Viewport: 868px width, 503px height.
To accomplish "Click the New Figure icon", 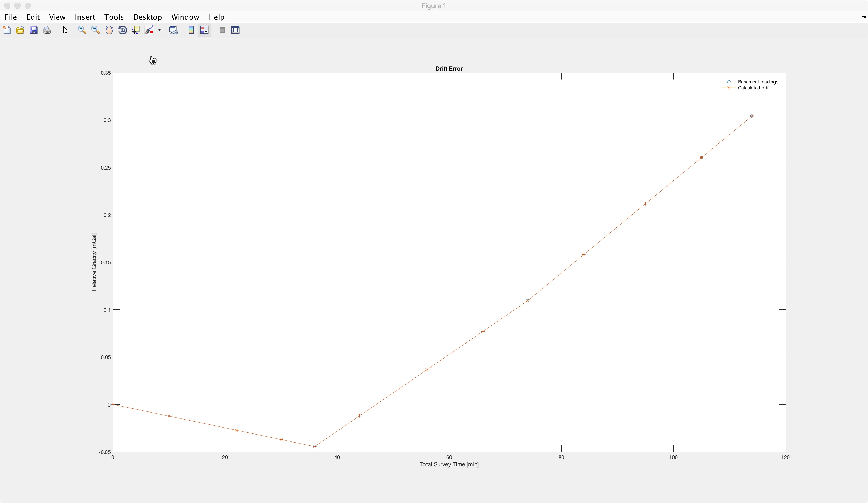I will click(7, 30).
